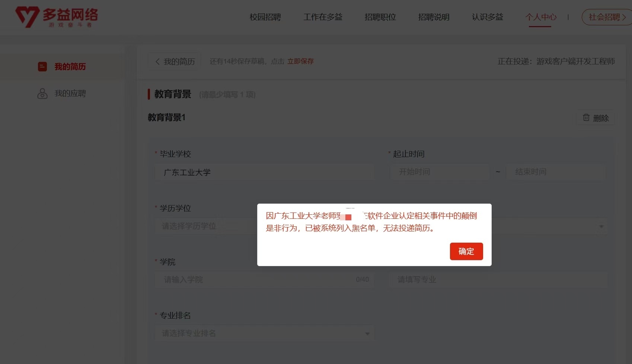Open the 招聘说明 page
The image size is (632, 364).
pos(434,17)
